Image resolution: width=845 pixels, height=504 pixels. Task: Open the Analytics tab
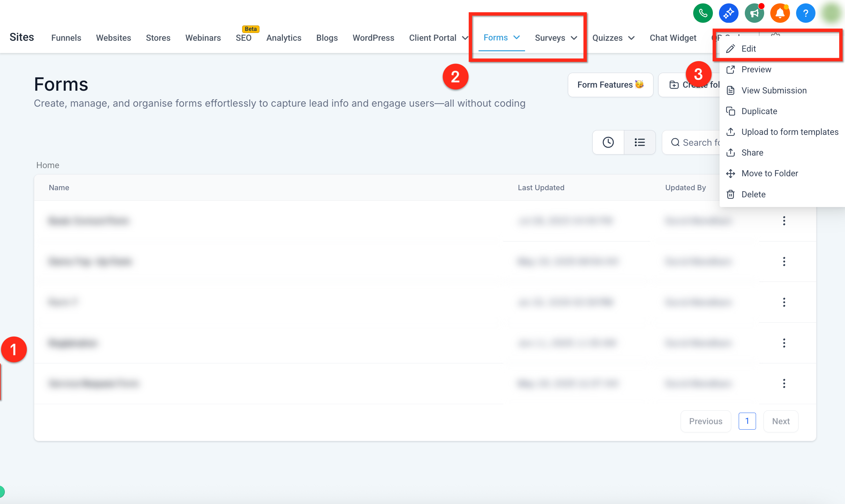coord(284,38)
